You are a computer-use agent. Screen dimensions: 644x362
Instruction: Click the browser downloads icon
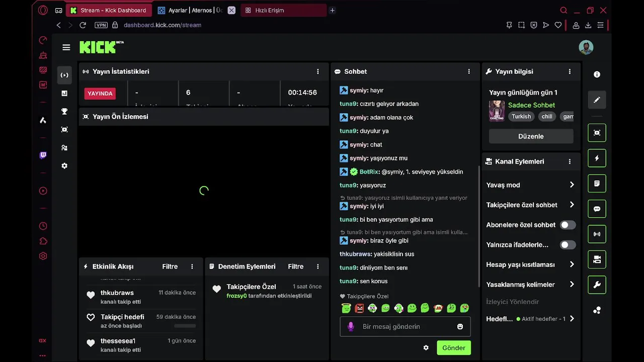point(588,25)
